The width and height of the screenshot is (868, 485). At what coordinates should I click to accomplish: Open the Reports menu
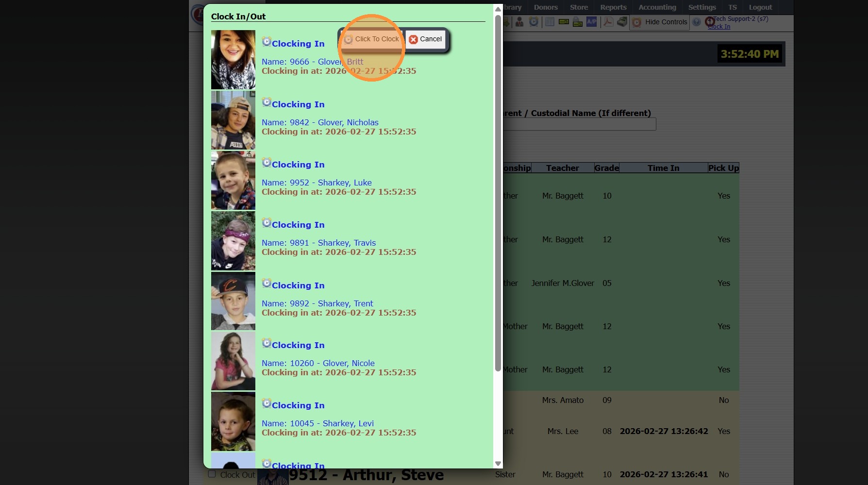tap(613, 7)
